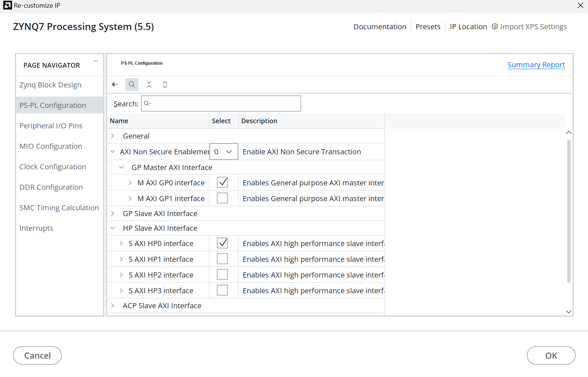The image size is (588, 377).
Task: Click the 'Enable AXI Non Secure Transaction' description
Action: 302,152
